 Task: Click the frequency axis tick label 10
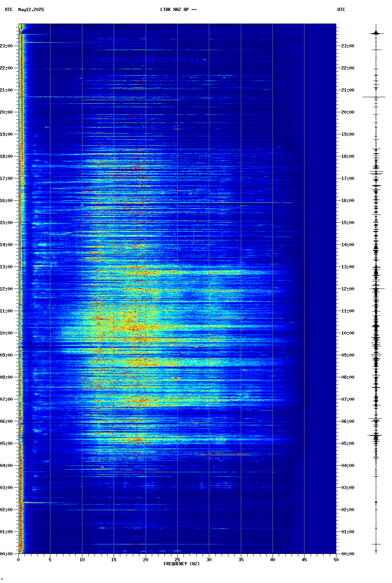[x=82, y=560]
